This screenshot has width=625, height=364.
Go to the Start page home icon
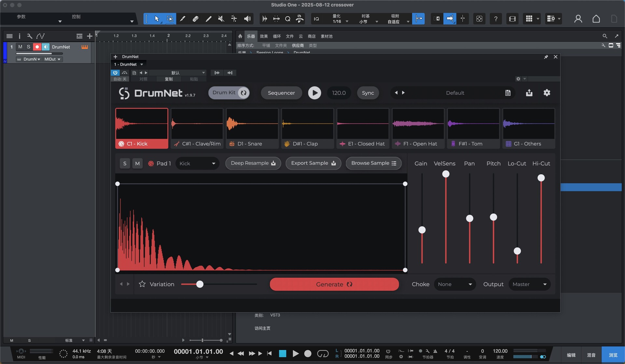click(596, 19)
